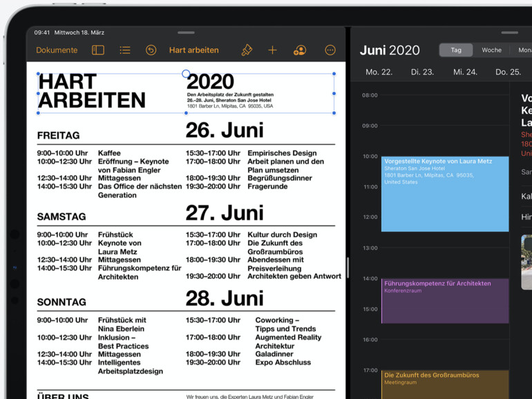Open Vorgestellte Keynote von Laura Metz event
This screenshot has width=532, height=399.
click(445, 194)
